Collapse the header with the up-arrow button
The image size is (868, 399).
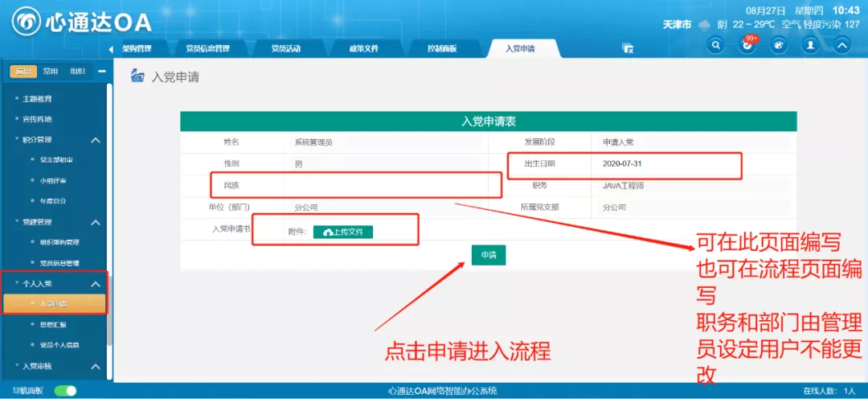tap(841, 46)
